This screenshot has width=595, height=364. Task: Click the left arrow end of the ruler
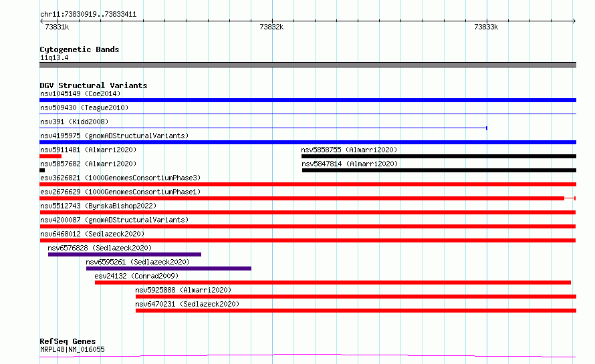coord(41,21)
